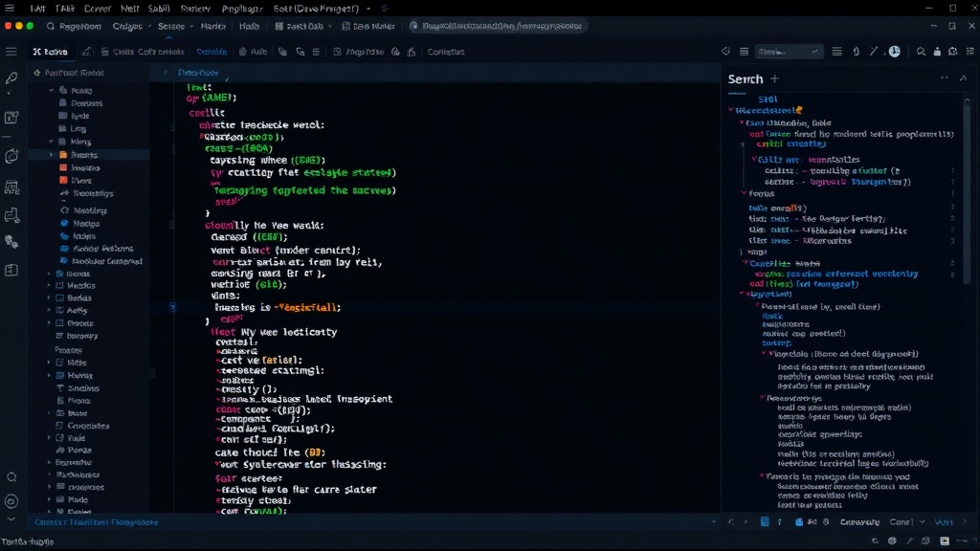Click the round avatar icon in the top-right toolbar
Screen dimensions: 980x551
pyautogui.click(x=895, y=52)
